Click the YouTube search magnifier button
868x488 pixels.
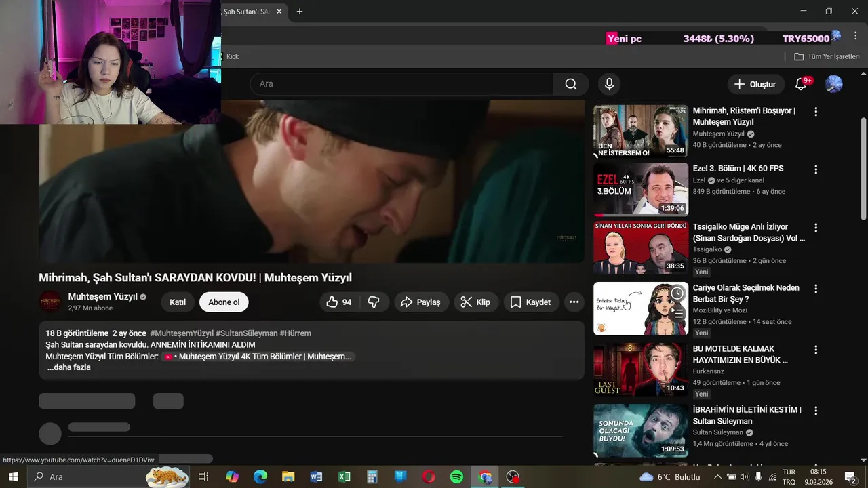(571, 84)
